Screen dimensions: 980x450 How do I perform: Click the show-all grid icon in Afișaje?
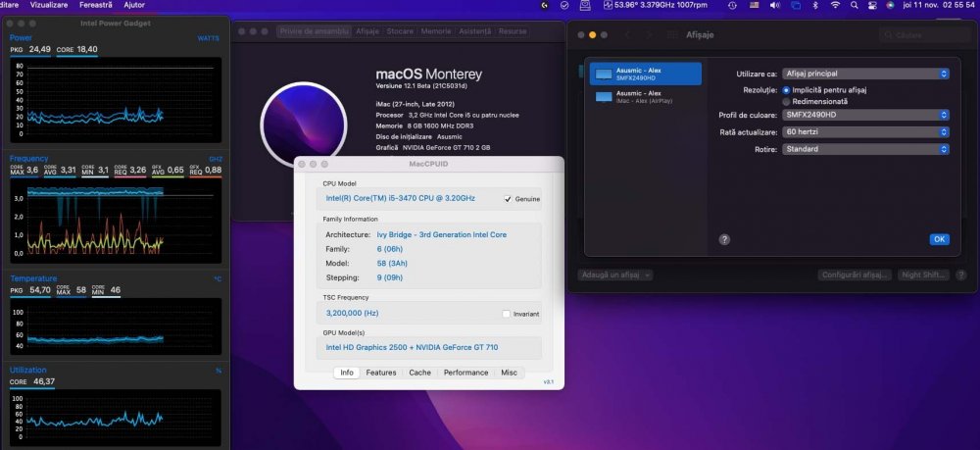[x=672, y=35]
